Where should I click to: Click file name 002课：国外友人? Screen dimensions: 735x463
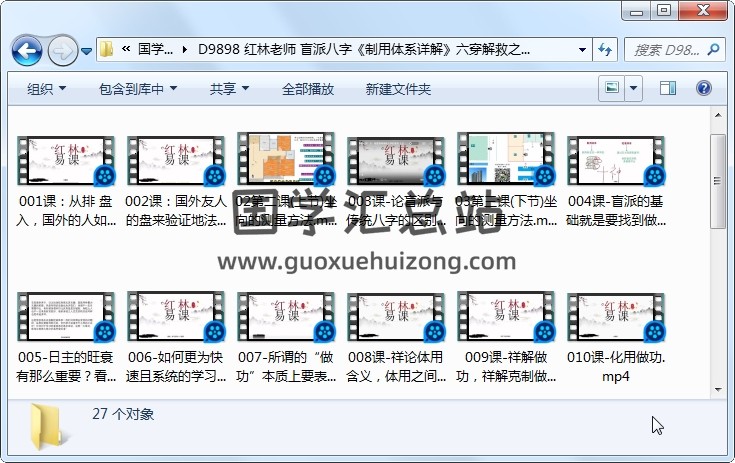[x=176, y=211]
